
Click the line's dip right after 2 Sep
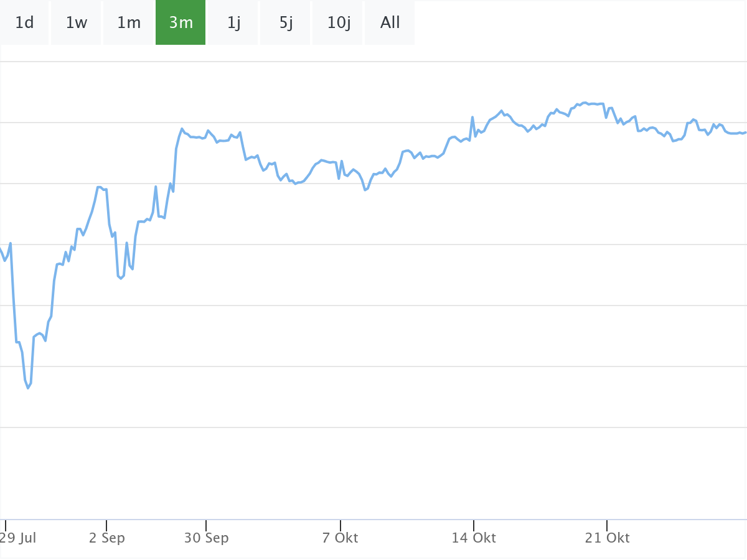click(x=121, y=278)
